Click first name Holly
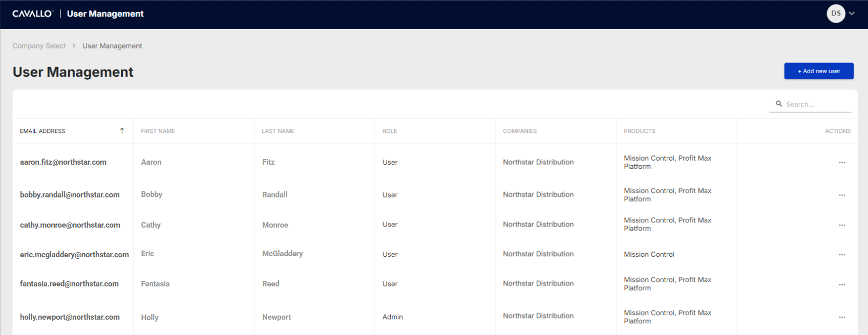Viewport: 868px width, 335px height. [x=150, y=318]
